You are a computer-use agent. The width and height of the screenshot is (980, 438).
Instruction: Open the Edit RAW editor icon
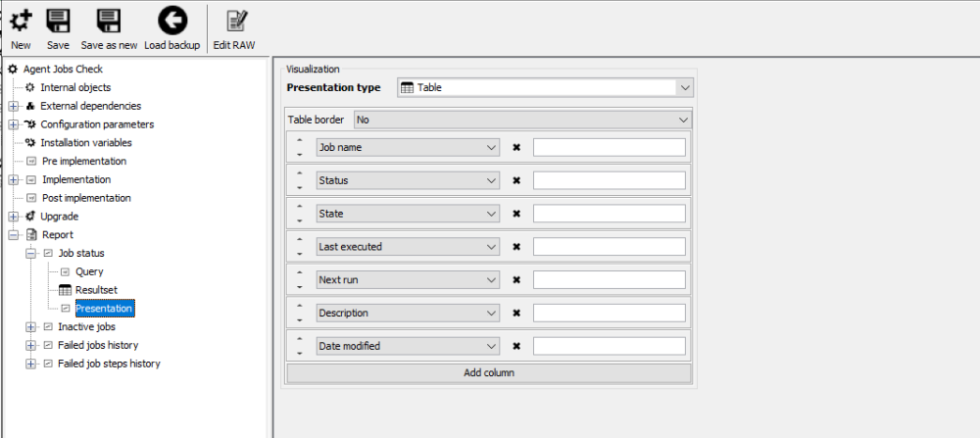(x=235, y=21)
